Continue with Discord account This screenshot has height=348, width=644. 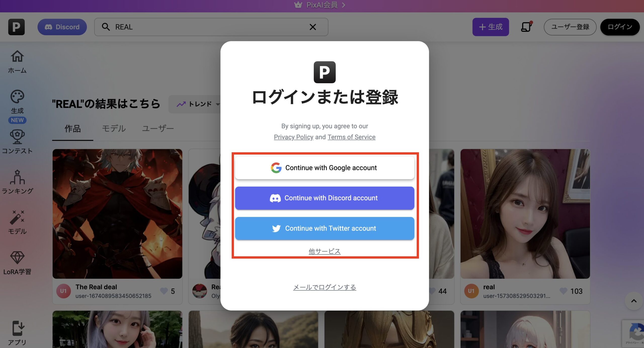pyautogui.click(x=325, y=198)
